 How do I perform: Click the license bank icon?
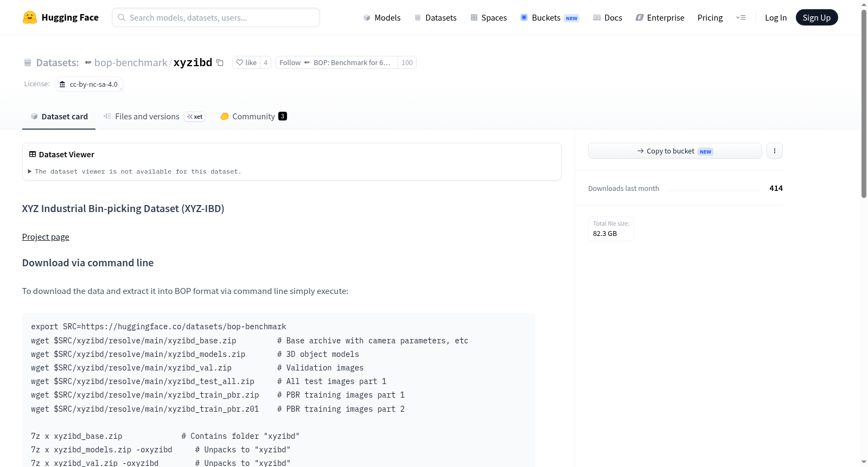62,84
